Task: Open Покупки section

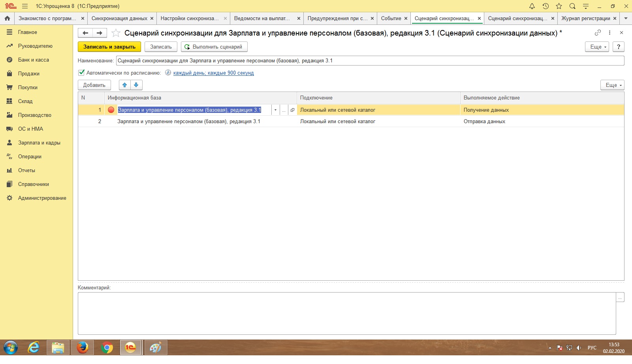Action: click(x=28, y=88)
